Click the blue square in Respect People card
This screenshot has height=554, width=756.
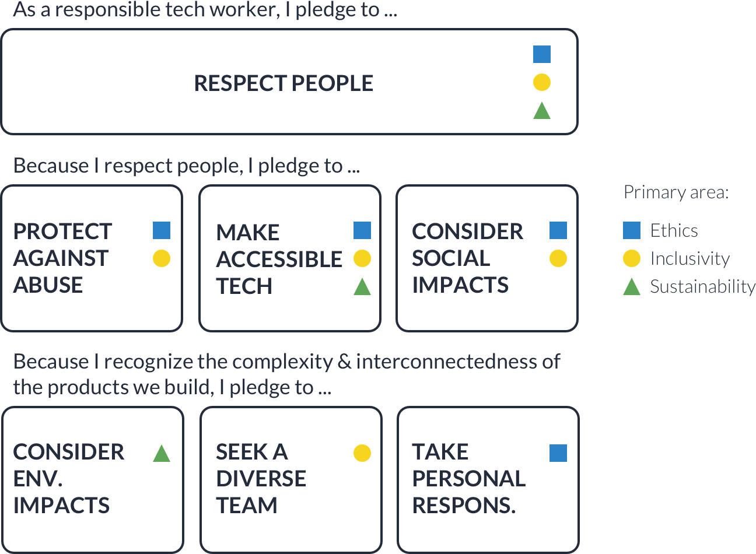(542, 54)
